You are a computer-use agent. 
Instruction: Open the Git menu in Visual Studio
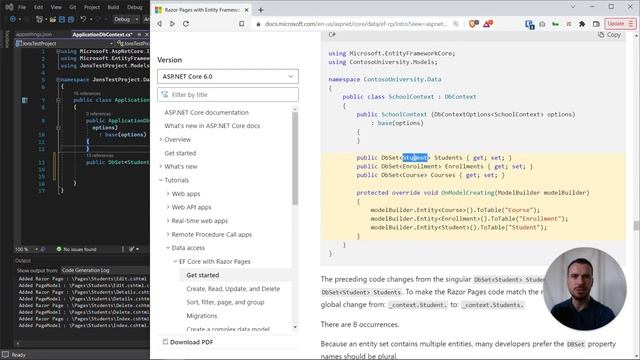(72, 7)
